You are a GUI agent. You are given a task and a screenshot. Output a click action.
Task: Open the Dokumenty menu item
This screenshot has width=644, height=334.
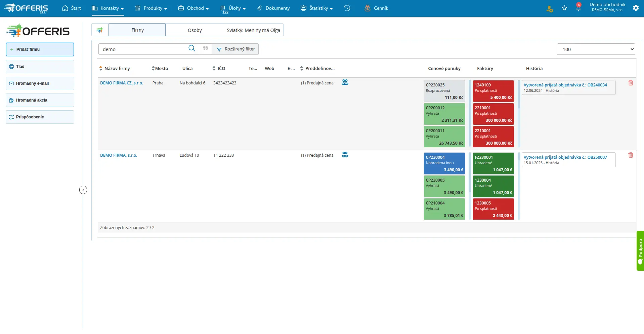point(273,8)
